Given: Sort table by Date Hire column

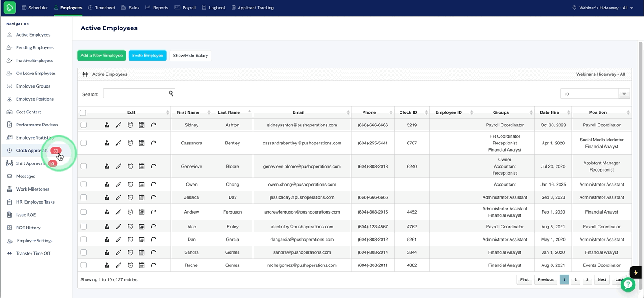Looking at the screenshot, I should (552, 112).
